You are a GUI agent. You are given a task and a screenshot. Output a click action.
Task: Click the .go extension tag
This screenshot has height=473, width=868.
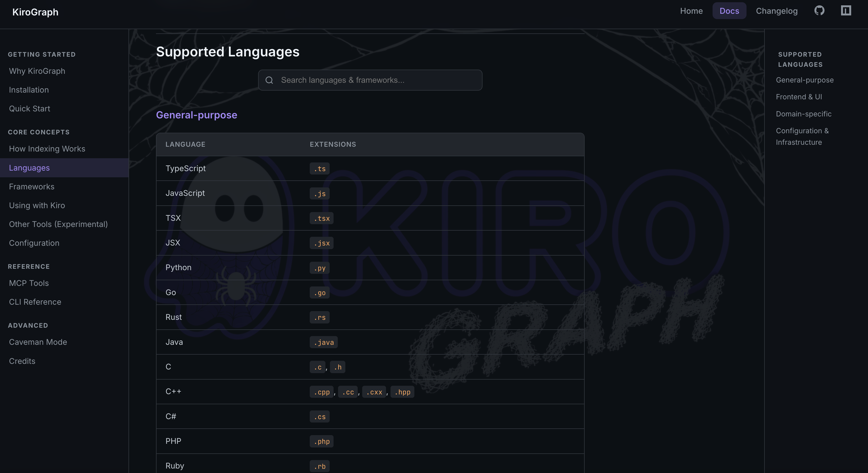pyautogui.click(x=320, y=293)
